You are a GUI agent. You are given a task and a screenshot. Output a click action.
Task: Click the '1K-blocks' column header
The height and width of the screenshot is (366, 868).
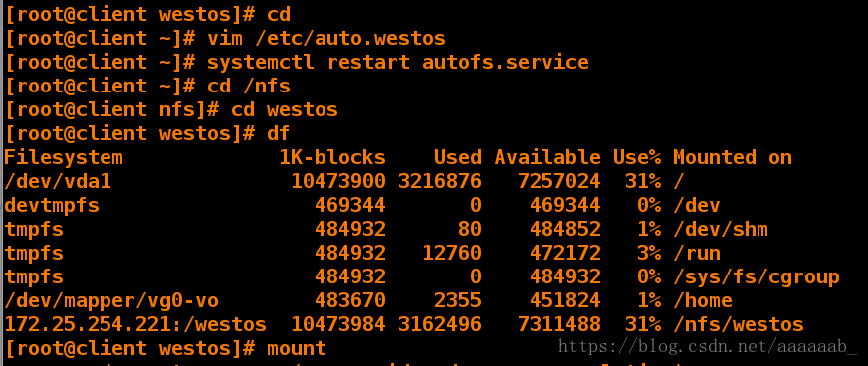pyautogui.click(x=332, y=157)
